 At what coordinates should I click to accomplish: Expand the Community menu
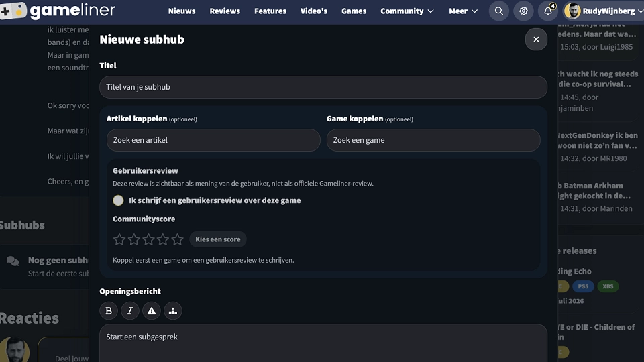tap(407, 11)
